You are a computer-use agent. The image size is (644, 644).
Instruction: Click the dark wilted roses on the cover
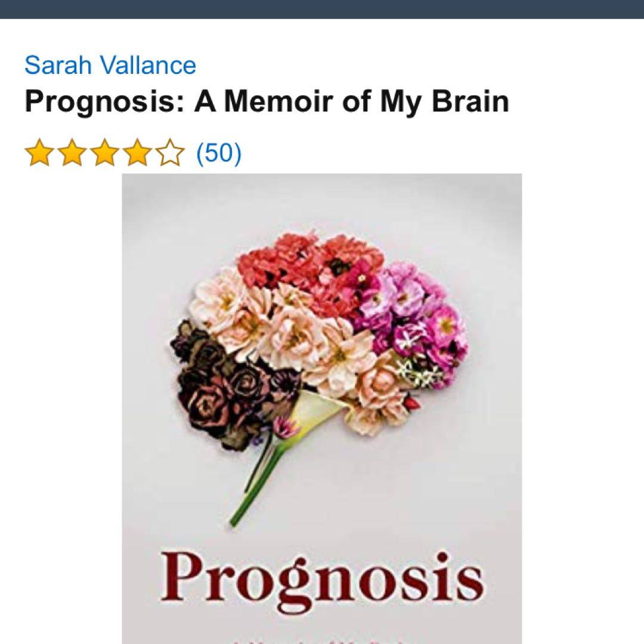pyautogui.click(x=230, y=386)
